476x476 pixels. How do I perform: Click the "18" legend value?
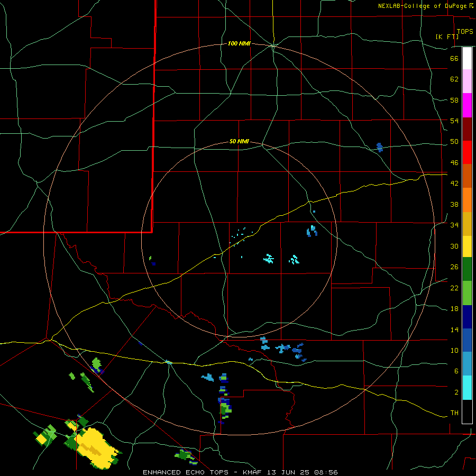[x=454, y=309]
